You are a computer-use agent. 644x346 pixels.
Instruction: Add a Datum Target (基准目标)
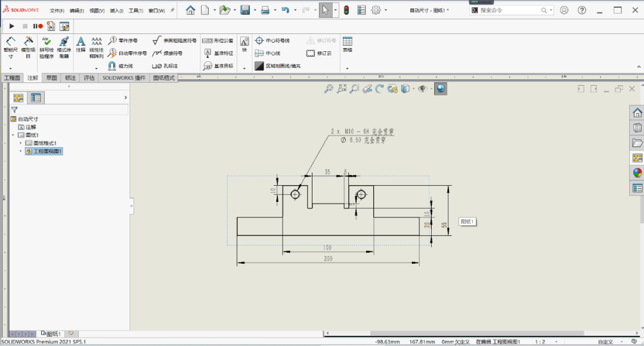218,66
